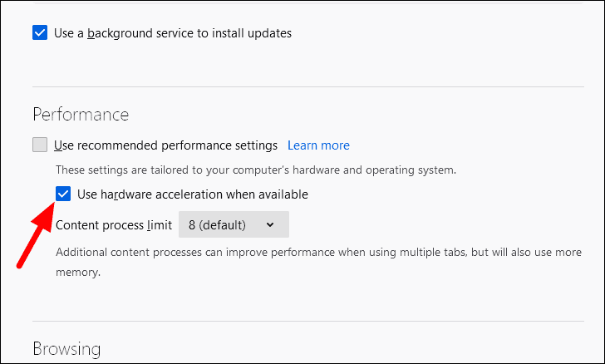Click the Browsing section heading
Screen dimensions: 605x364
66,348
